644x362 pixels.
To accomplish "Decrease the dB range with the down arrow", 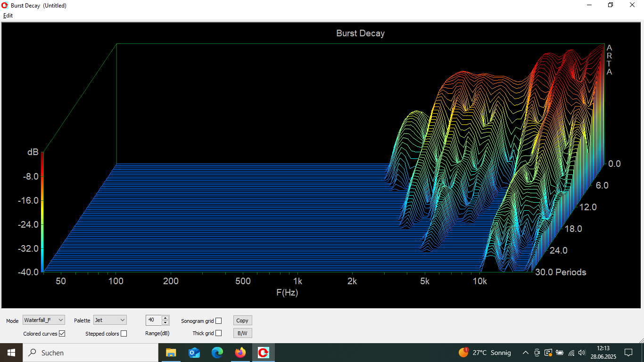I will click(165, 322).
